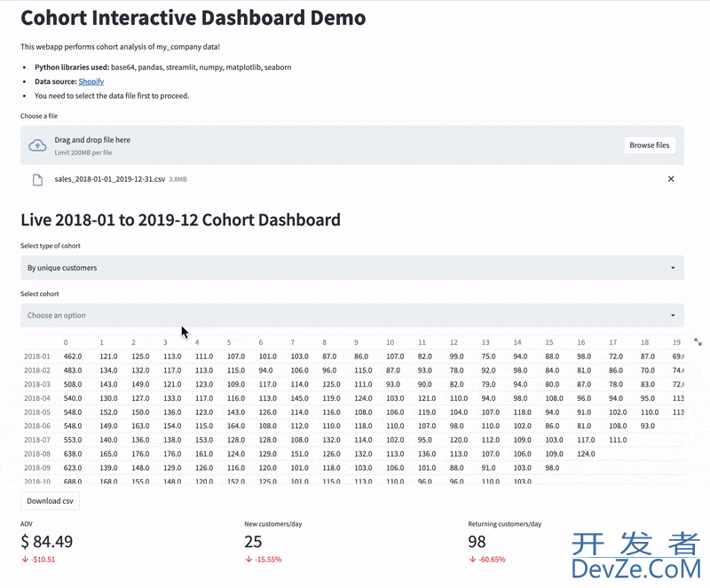This screenshot has width=710, height=588.
Task: Remove the uploaded sales csv file
Action: tap(671, 179)
